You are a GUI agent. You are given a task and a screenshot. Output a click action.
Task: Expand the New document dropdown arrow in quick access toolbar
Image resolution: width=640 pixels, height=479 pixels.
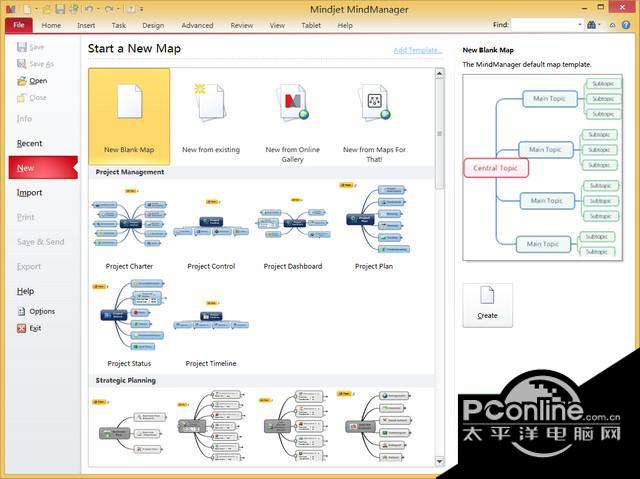(x=36, y=9)
